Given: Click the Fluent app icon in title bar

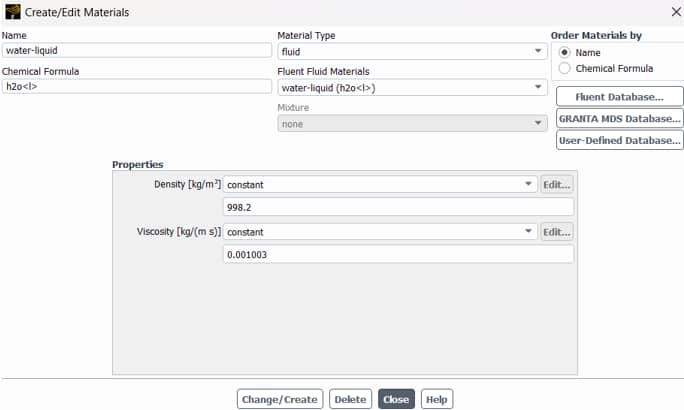Looking at the screenshot, I should pyautogui.click(x=13, y=12).
